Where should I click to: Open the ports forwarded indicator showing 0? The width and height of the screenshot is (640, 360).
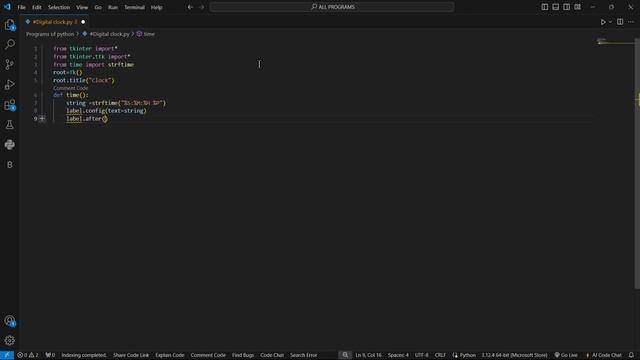tap(50, 355)
